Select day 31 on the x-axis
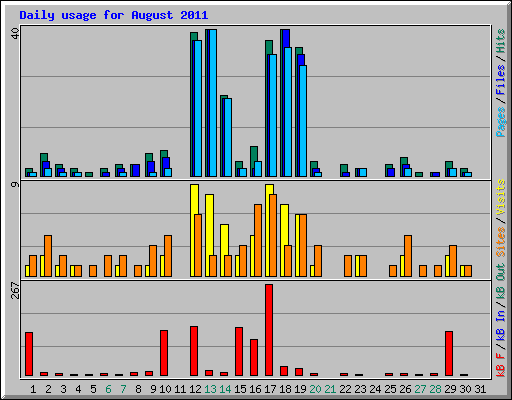The height and width of the screenshot is (400, 512). click(x=480, y=389)
